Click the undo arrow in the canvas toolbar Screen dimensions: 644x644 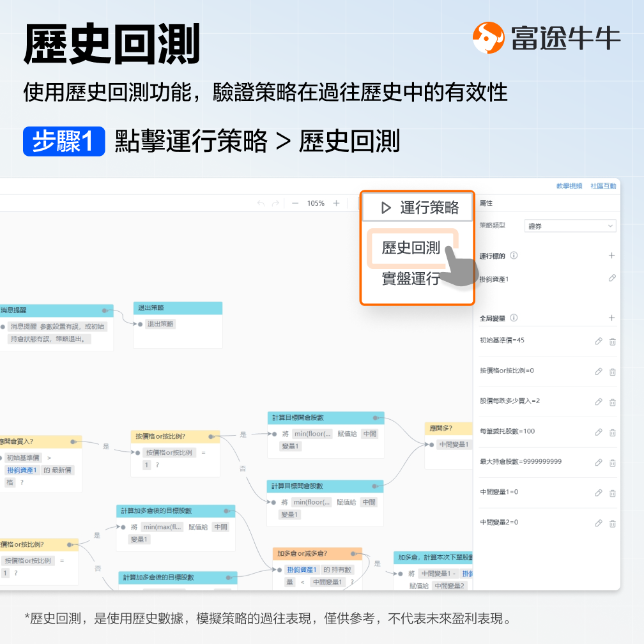click(261, 202)
